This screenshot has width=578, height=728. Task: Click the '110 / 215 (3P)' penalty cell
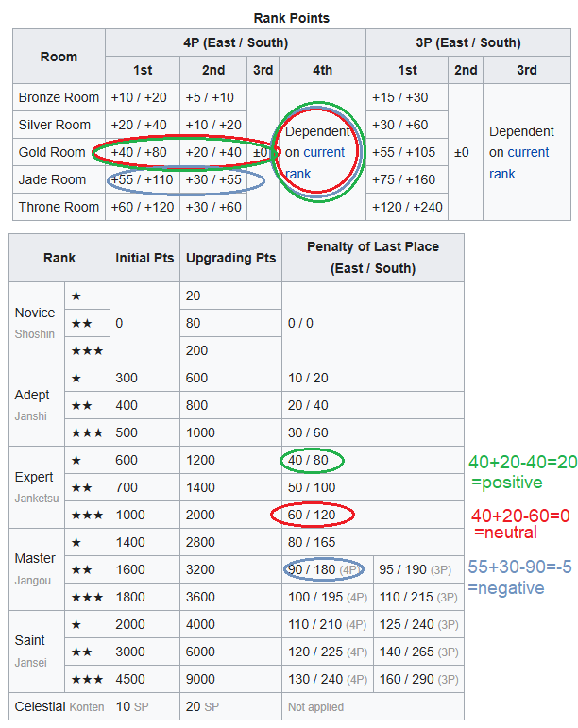(418, 597)
